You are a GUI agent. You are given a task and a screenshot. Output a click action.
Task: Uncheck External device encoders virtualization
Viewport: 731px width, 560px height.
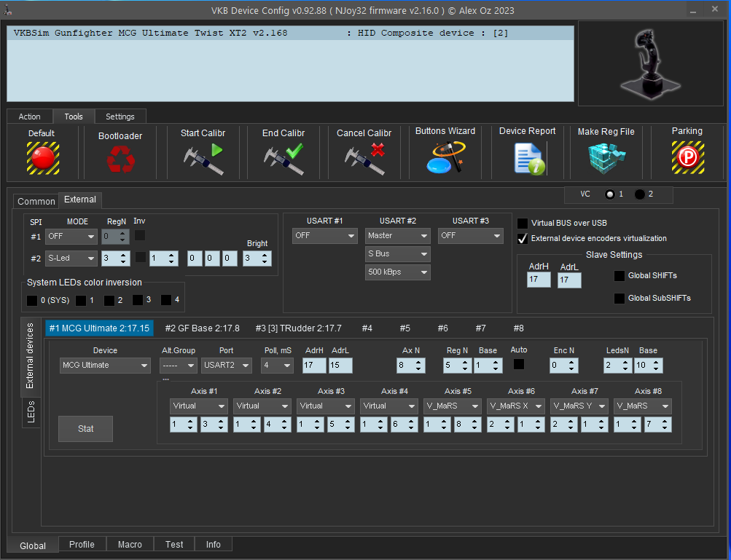[523, 239]
